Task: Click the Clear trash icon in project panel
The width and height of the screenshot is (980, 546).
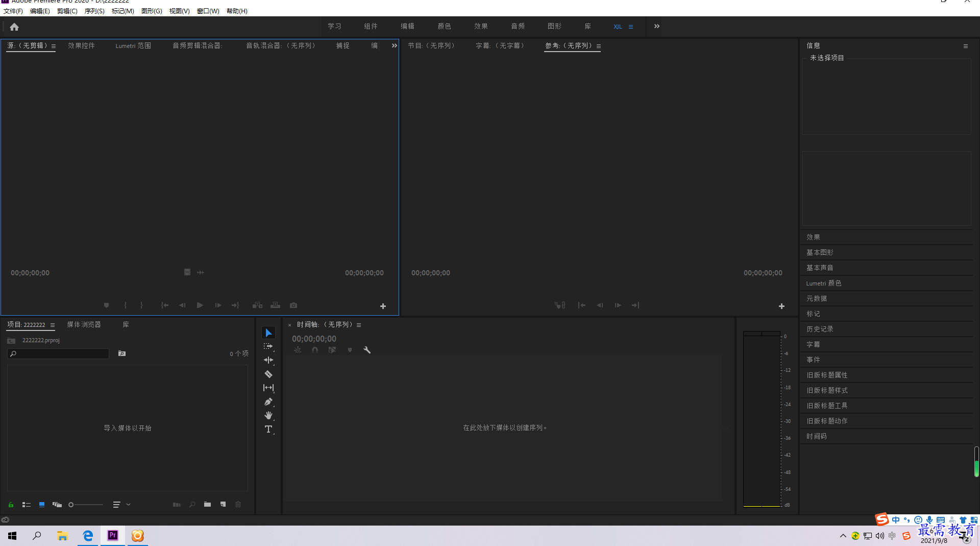Action: [238, 505]
